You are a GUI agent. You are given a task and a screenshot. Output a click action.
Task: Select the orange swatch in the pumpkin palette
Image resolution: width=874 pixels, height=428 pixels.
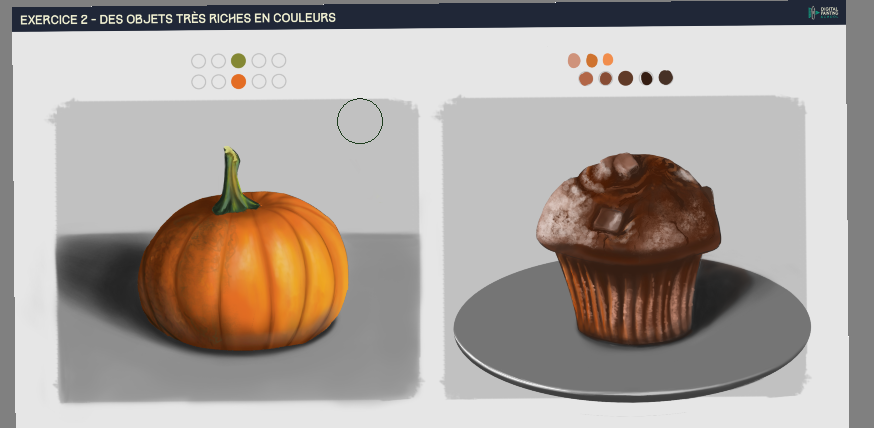point(239,81)
